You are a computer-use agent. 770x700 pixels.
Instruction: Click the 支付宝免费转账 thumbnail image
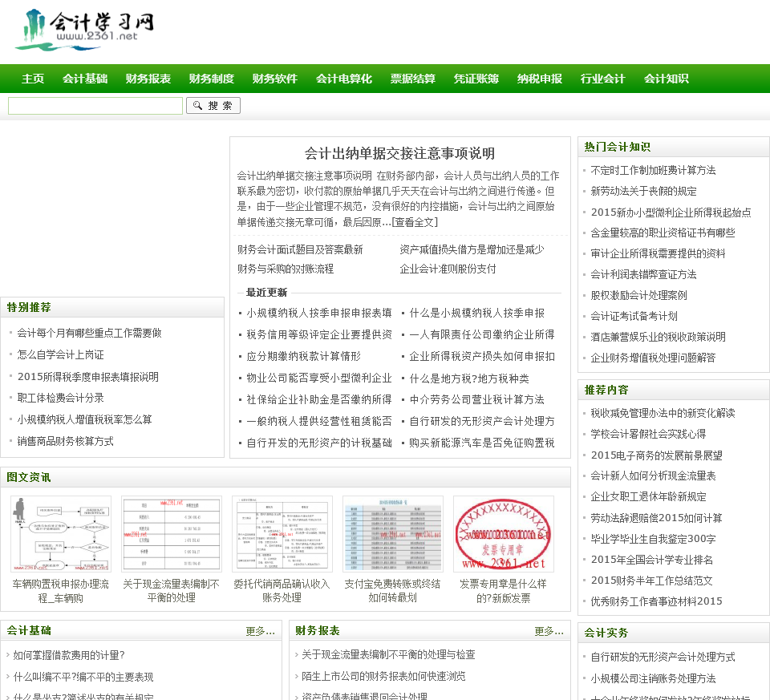[x=393, y=534]
